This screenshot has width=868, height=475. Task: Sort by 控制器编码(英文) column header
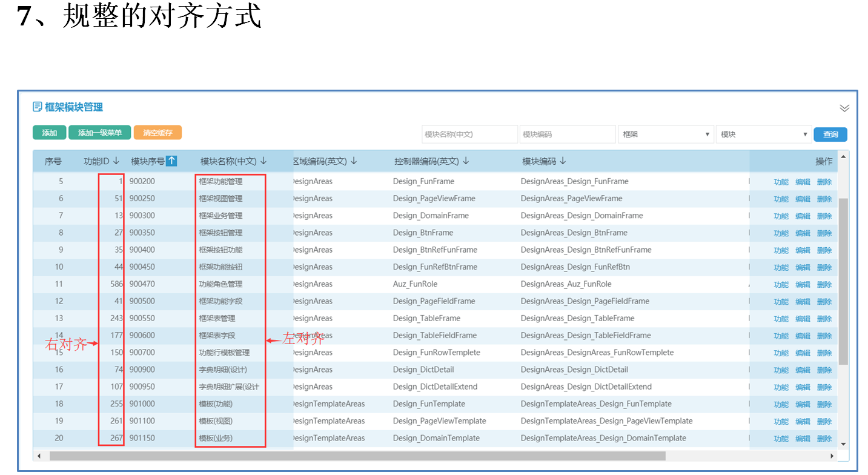coord(432,161)
